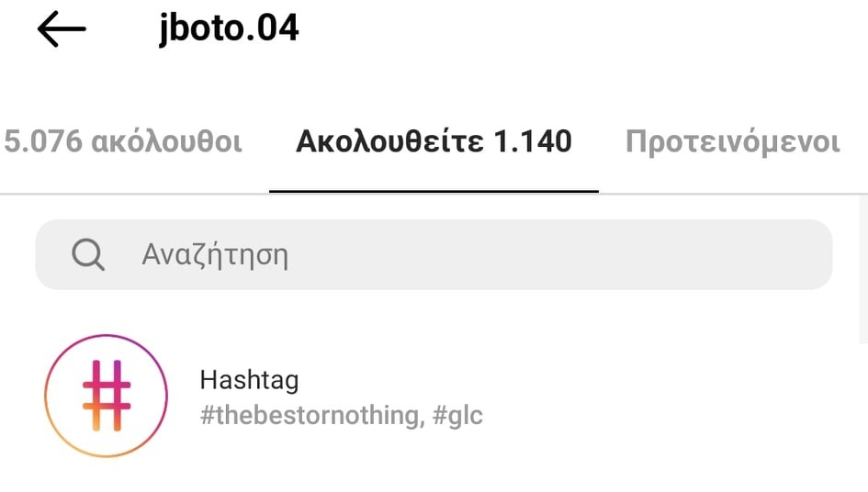868x492 pixels.
Task: Click the hash symbol inside the circle
Action: tap(107, 396)
